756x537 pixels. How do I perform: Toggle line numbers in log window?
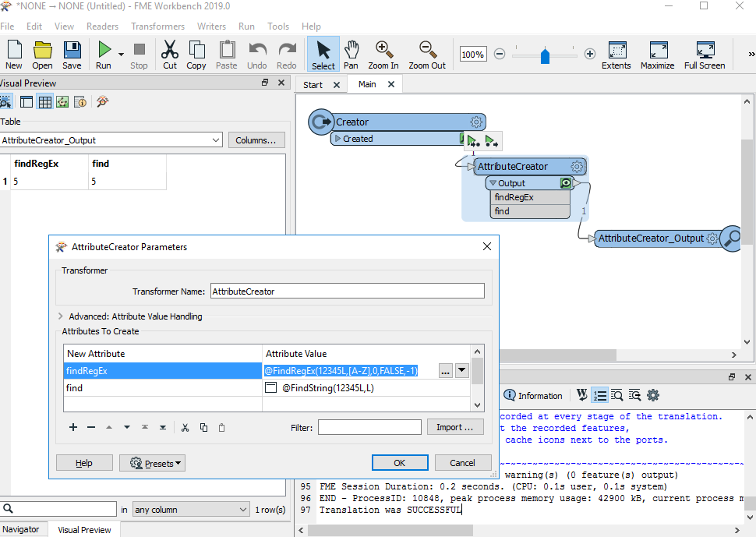(x=600, y=395)
